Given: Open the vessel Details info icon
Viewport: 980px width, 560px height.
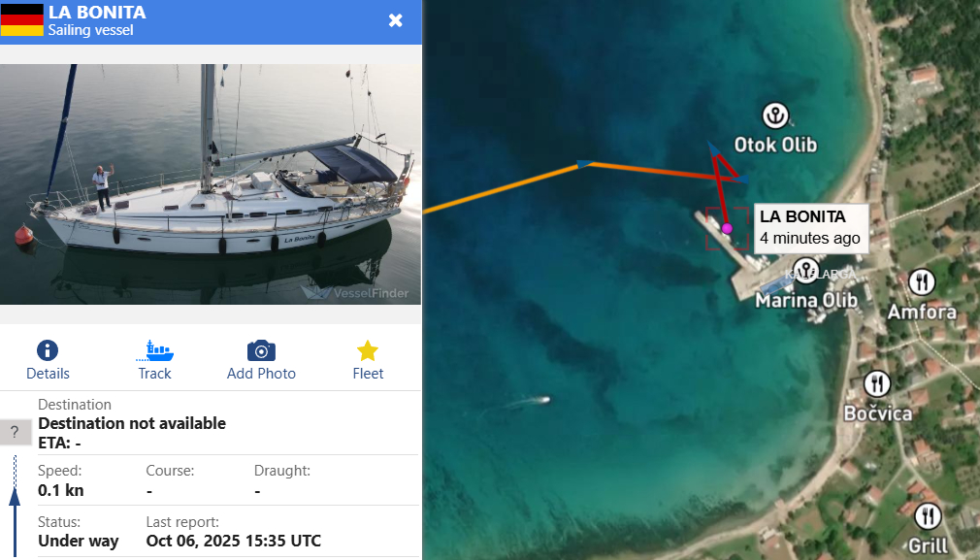Looking at the screenshot, I should tap(48, 350).
